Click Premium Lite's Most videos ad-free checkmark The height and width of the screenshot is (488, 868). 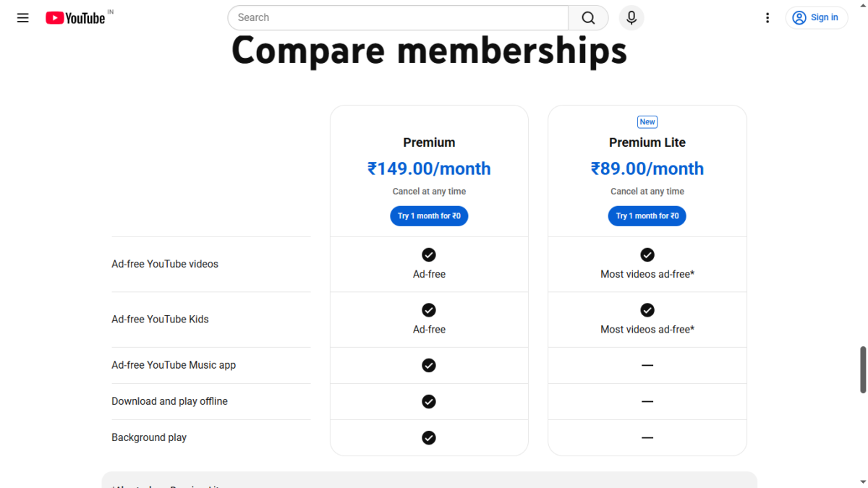click(x=647, y=254)
